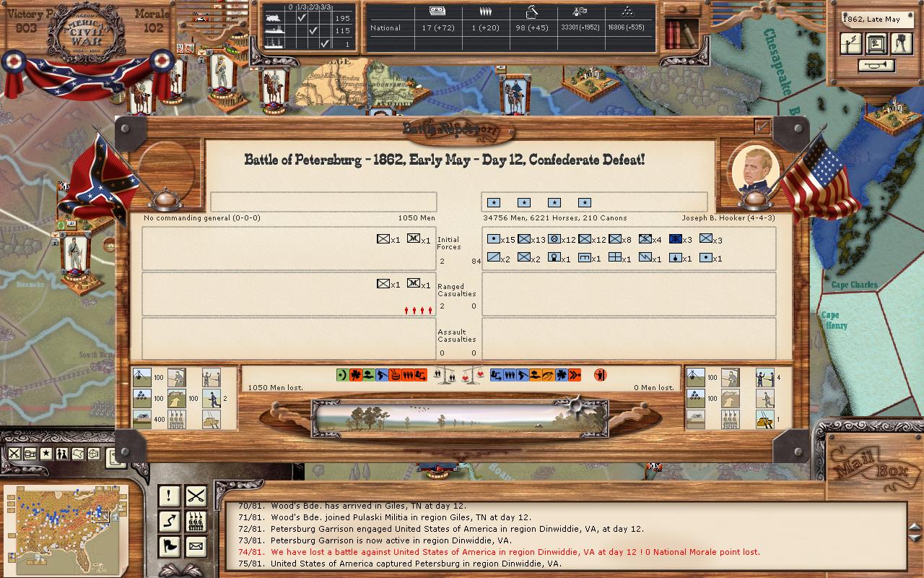Click the telegraph pole icon
The height and width of the screenshot is (578, 924).
(852, 45)
